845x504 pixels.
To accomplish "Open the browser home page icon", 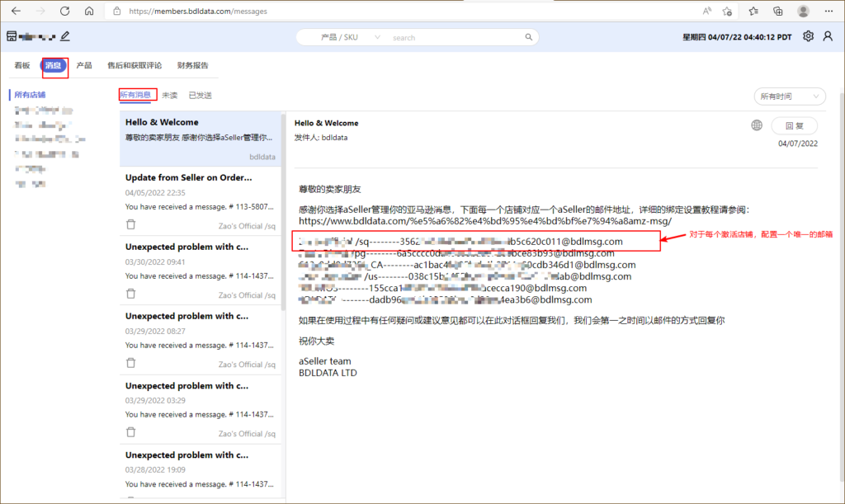I will 89,11.
